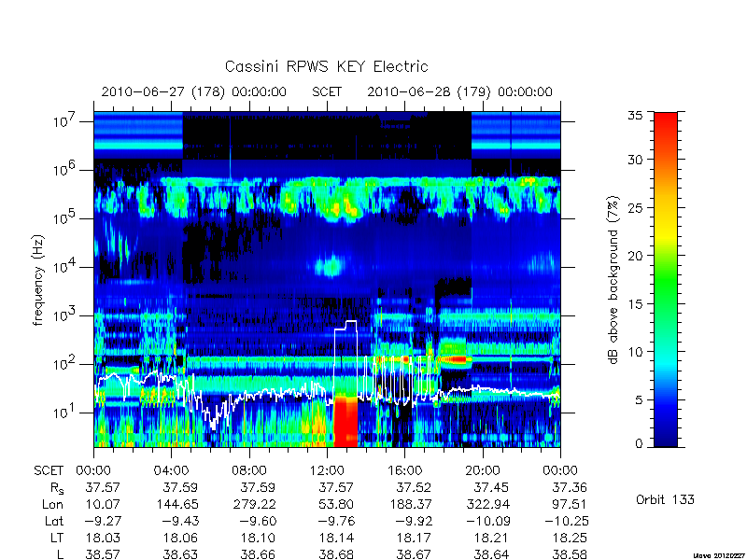Select L-shell value 38.68
This screenshot has width=747, height=560.
pos(336,554)
